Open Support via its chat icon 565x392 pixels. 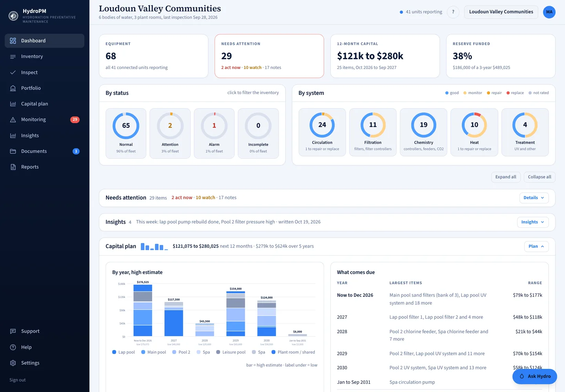(x=13, y=331)
